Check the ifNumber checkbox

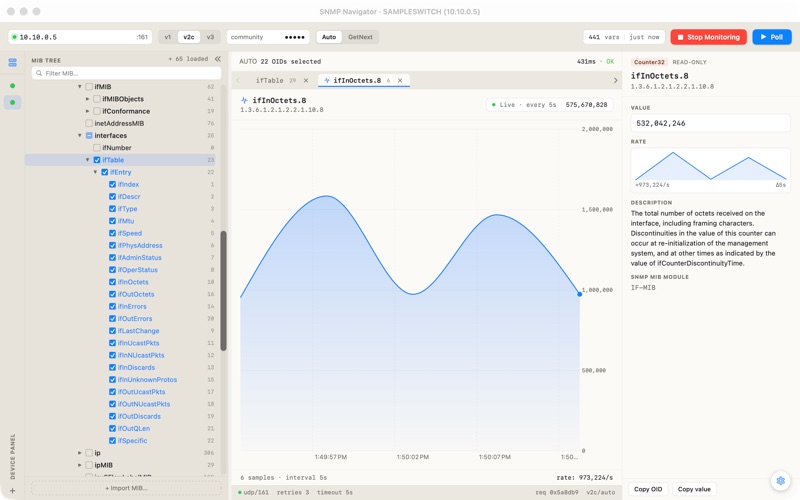97,148
